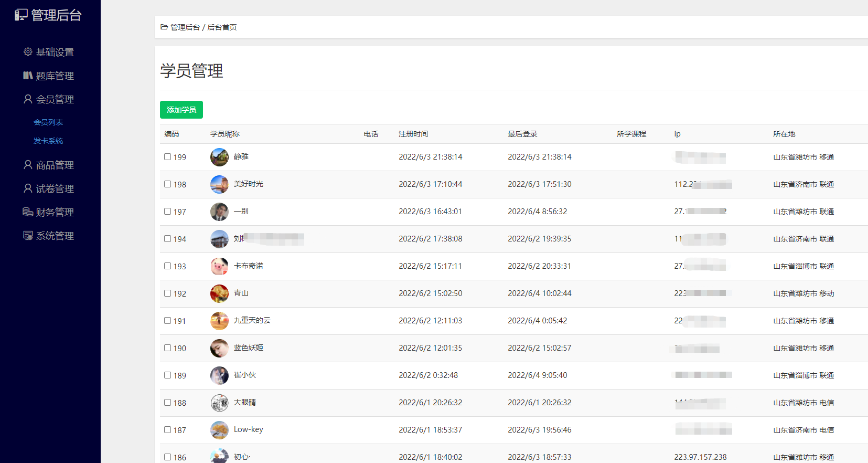Collapse the 会员管理 sidebar menu
This screenshot has height=463, width=868.
[55, 99]
